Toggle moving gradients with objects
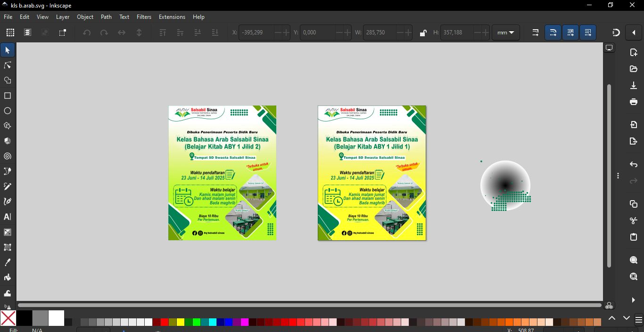 click(570, 32)
